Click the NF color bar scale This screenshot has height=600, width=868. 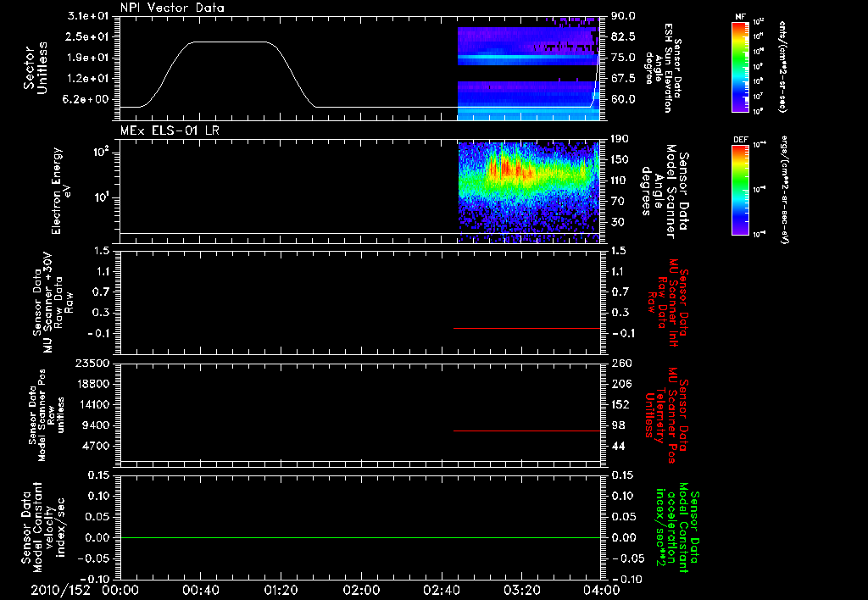point(741,67)
